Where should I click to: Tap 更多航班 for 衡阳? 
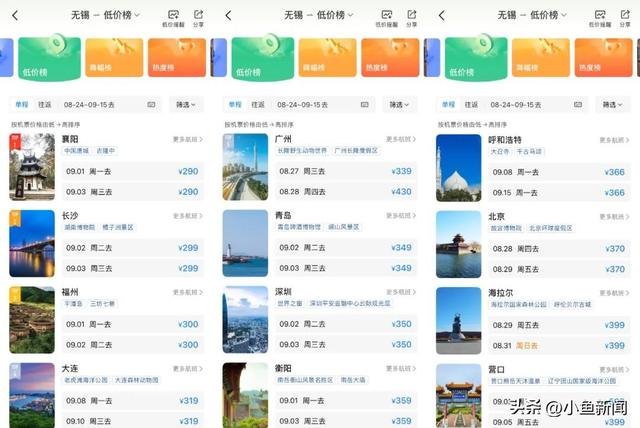[401, 368]
